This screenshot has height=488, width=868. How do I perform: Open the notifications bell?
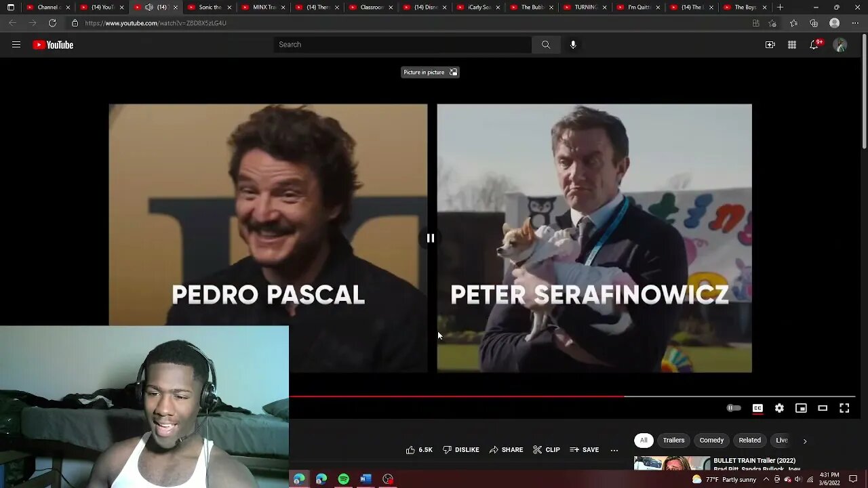click(x=814, y=45)
